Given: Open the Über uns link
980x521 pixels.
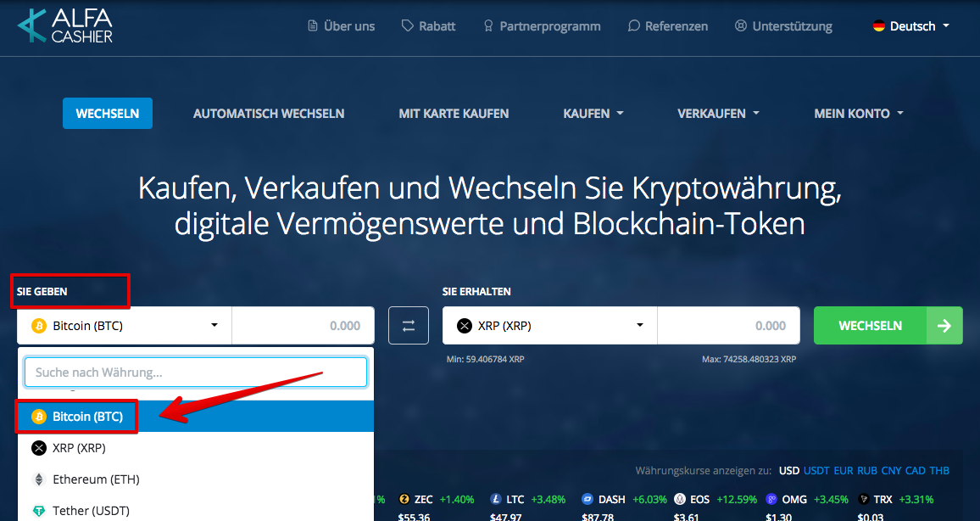Looking at the screenshot, I should pos(342,25).
